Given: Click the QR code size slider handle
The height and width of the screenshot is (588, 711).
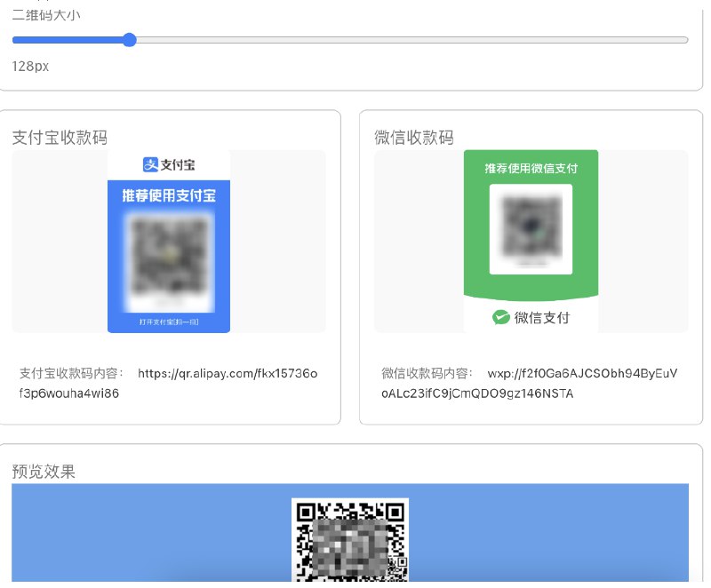Looking at the screenshot, I should click(130, 39).
